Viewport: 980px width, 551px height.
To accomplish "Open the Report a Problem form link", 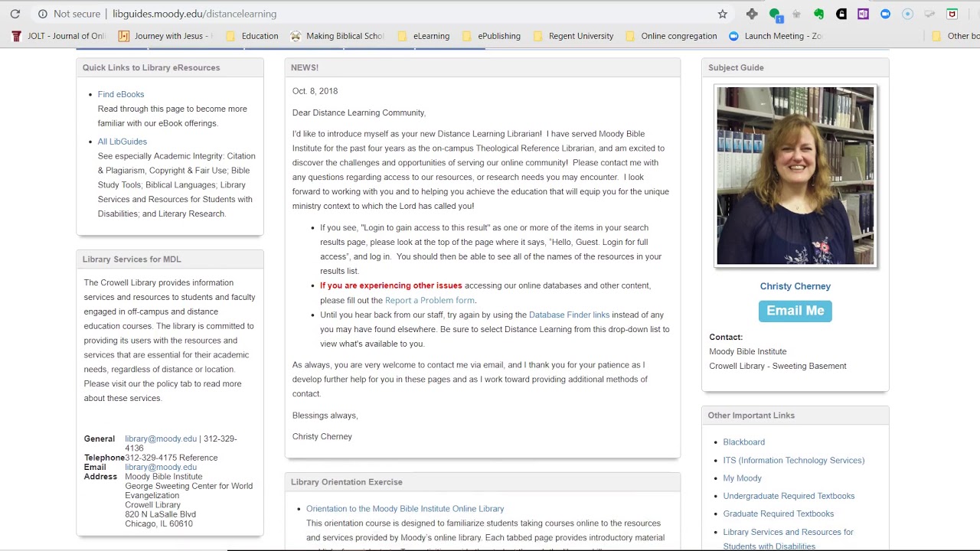I will [430, 300].
